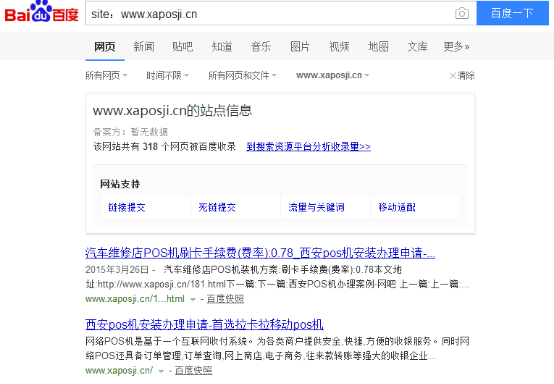The width and height of the screenshot is (554, 384).
Task: Click the search box containing site:www.xaposji.cn
Action: (270, 14)
